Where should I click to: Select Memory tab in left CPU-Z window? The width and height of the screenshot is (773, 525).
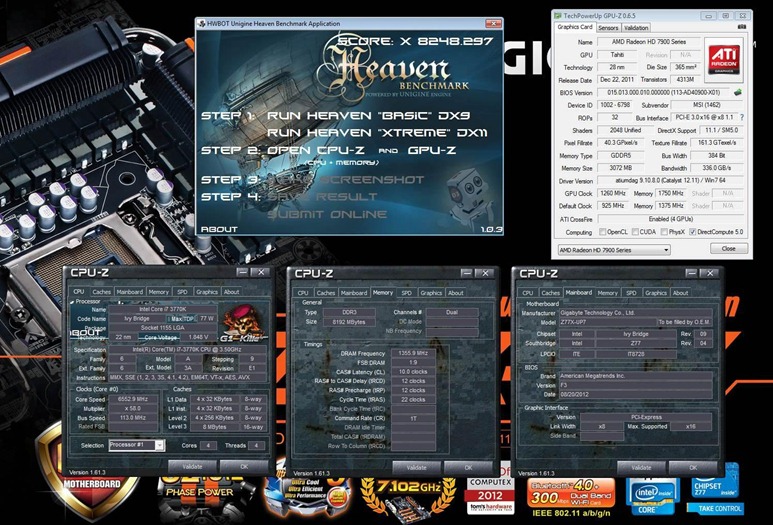tap(158, 292)
